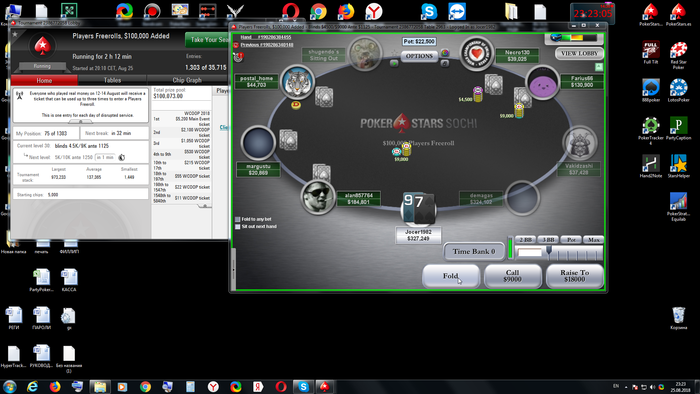Open Hand2Note desktop shortcut
Screen dimensions: 700x394
650,166
